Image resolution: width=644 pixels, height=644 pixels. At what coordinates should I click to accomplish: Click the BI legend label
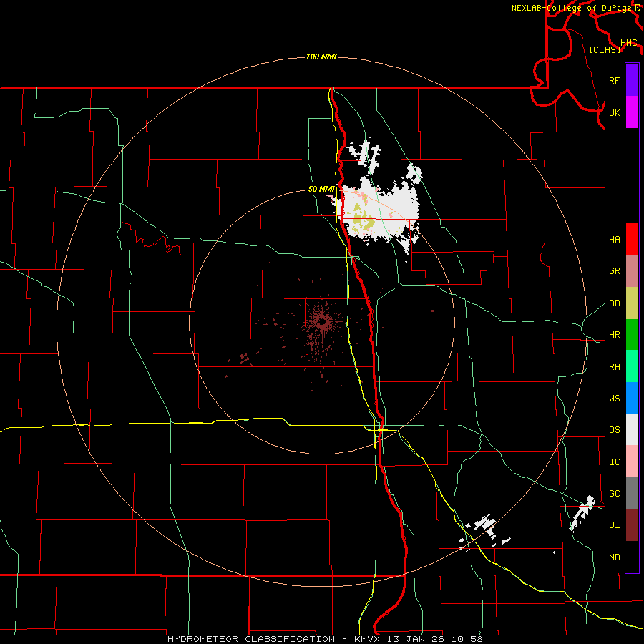click(x=614, y=525)
